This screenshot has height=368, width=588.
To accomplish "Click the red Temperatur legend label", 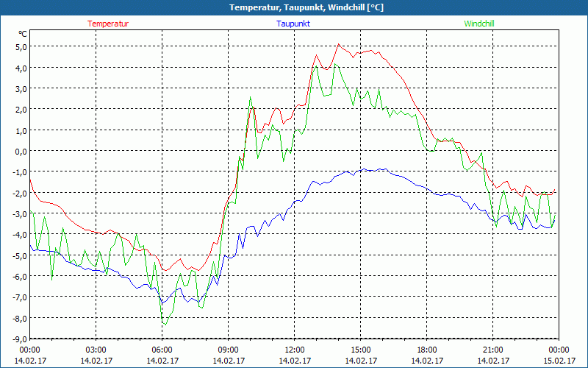I will [108, 24].
